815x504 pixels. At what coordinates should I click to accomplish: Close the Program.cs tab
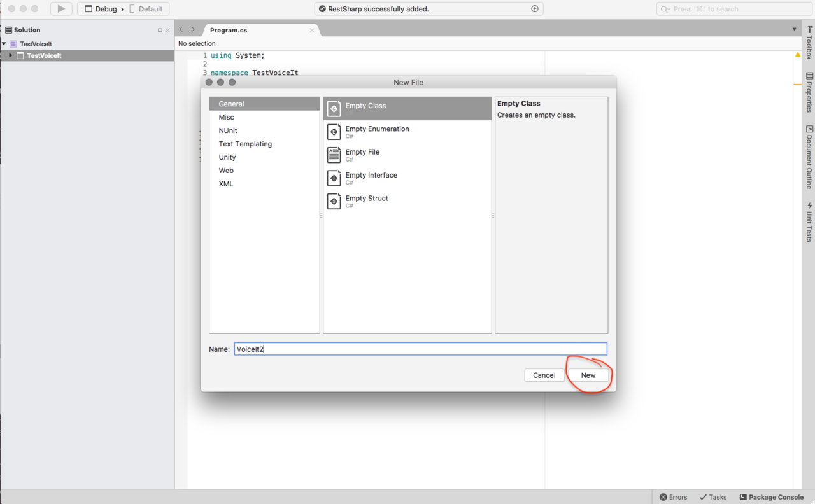[312, 30]
